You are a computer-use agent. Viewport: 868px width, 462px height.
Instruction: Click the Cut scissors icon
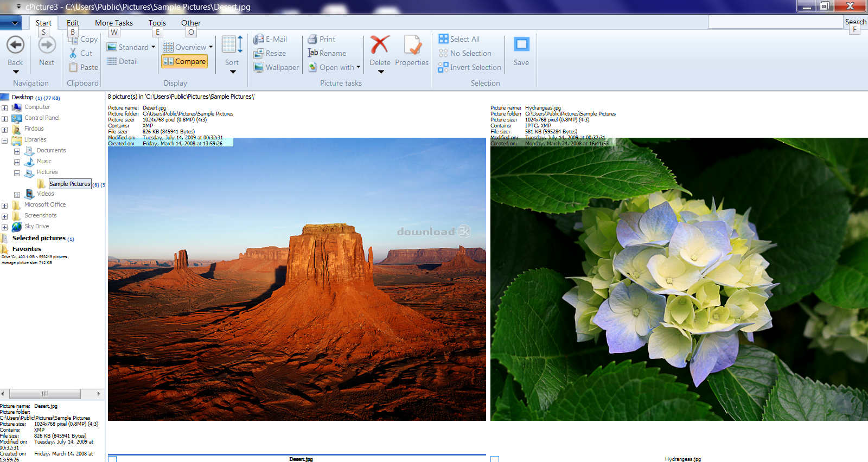point(73,53)
